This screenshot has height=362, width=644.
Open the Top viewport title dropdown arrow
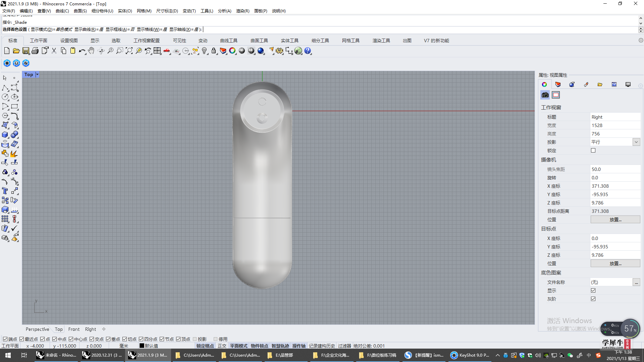click(x=37, y=74)
